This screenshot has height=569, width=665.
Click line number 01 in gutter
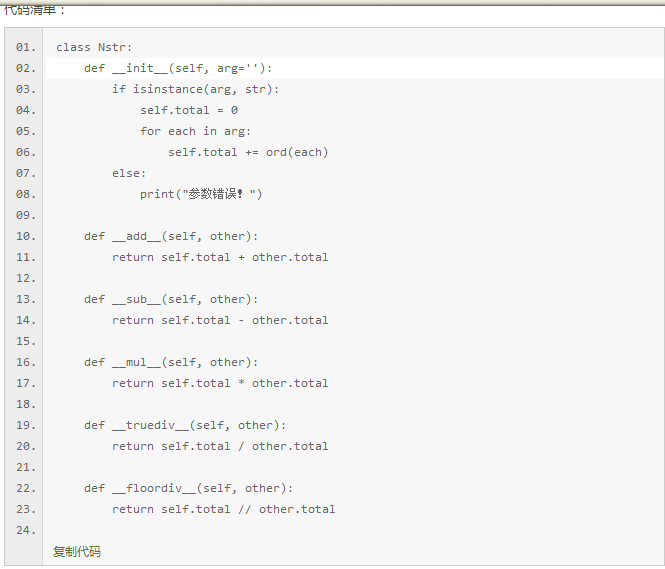[26, 47]
